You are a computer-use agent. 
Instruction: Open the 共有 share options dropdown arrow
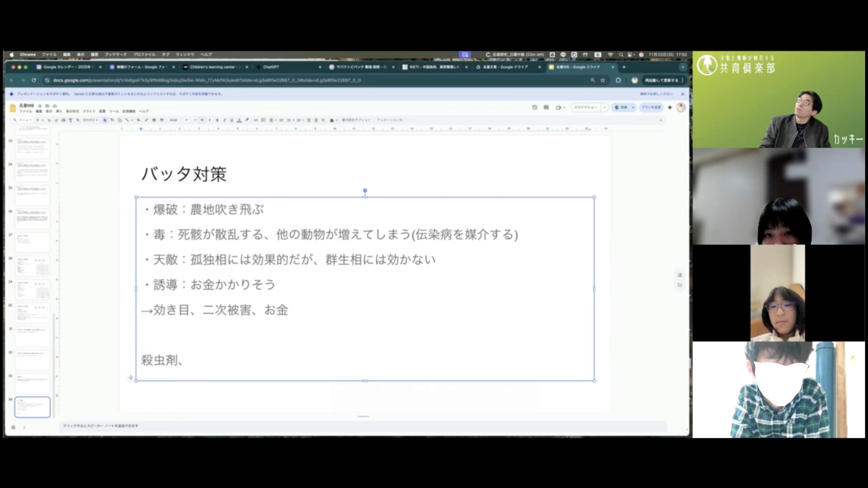pyautogui.click(x=633, y=108)
